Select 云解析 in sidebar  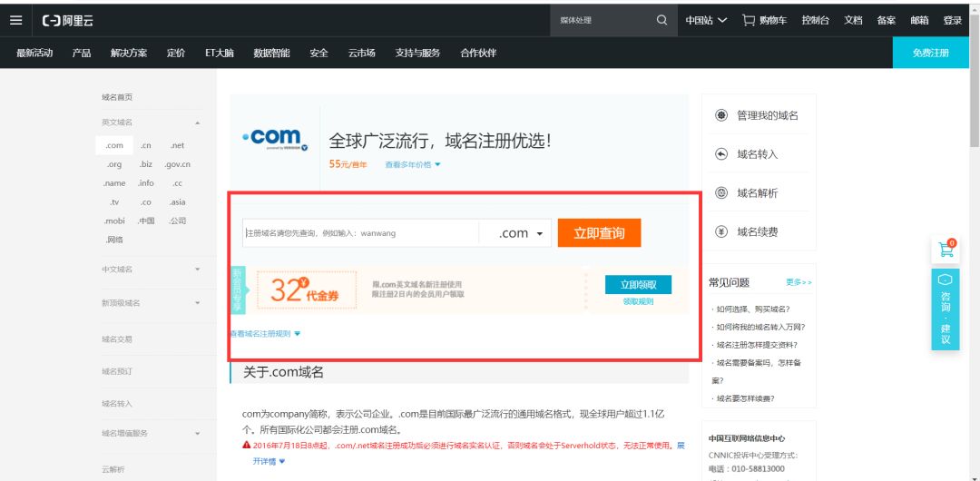coord(113,468)
